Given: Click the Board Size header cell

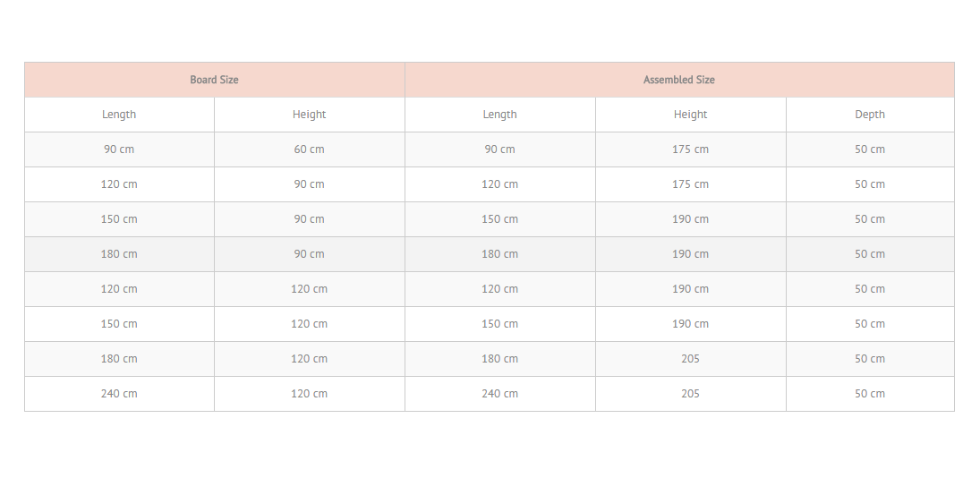Looking at the screenshot, I should point(215,80).
